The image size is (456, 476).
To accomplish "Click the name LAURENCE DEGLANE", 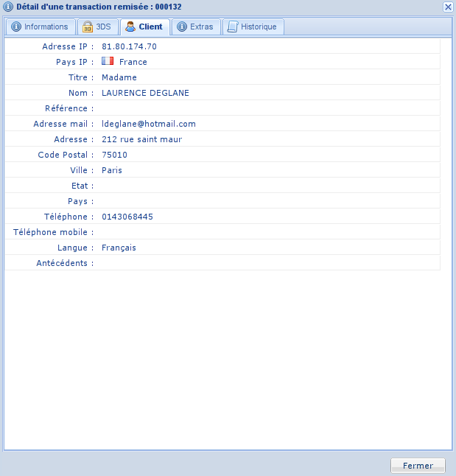I will click(x=145, y=93).
